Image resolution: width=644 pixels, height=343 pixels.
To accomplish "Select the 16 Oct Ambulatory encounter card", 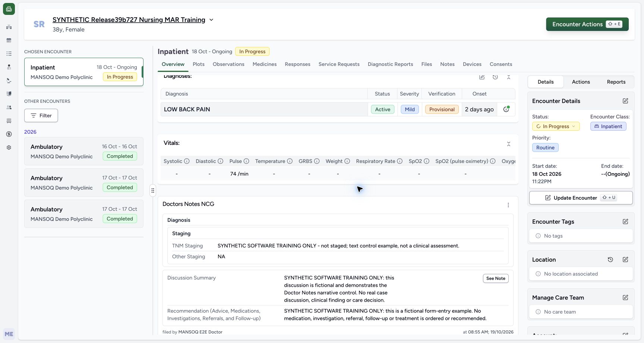I will click(x=84, y=151).
